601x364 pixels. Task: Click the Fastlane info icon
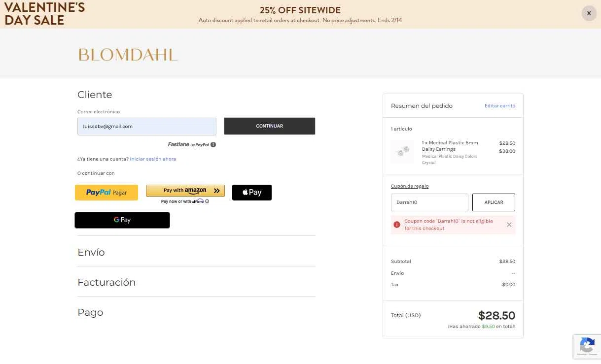tap(213, 145)
